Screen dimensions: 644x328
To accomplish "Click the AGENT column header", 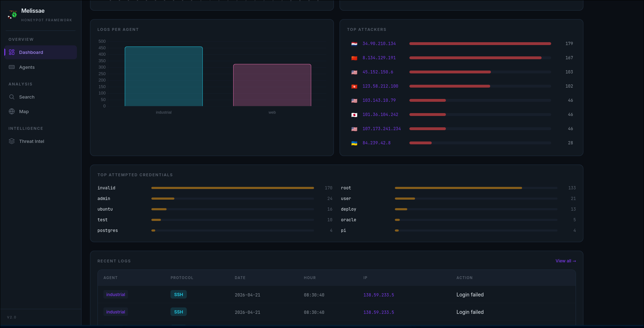I will click(x=111, y=278).
